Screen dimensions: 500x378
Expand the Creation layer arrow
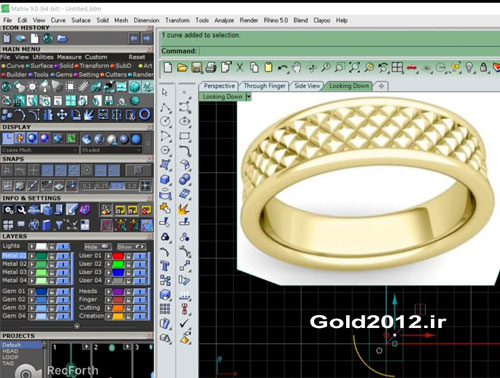108,316
